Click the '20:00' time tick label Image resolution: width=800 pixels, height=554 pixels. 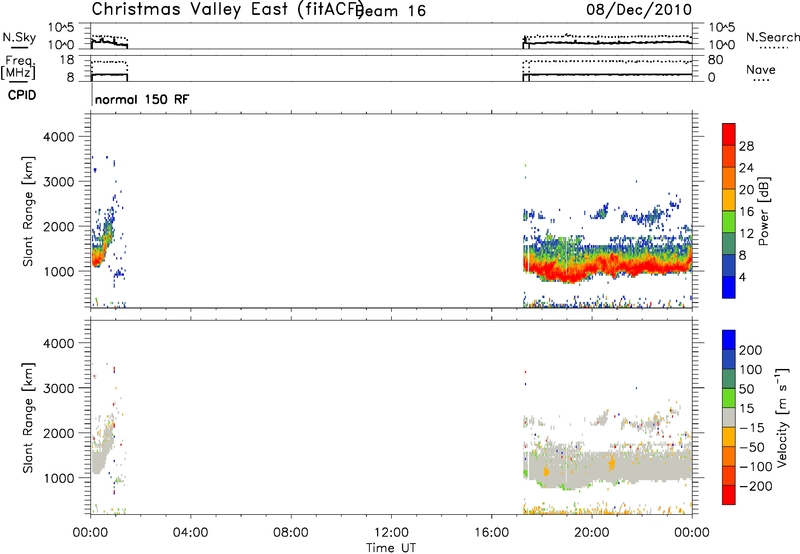coord(591,533)
